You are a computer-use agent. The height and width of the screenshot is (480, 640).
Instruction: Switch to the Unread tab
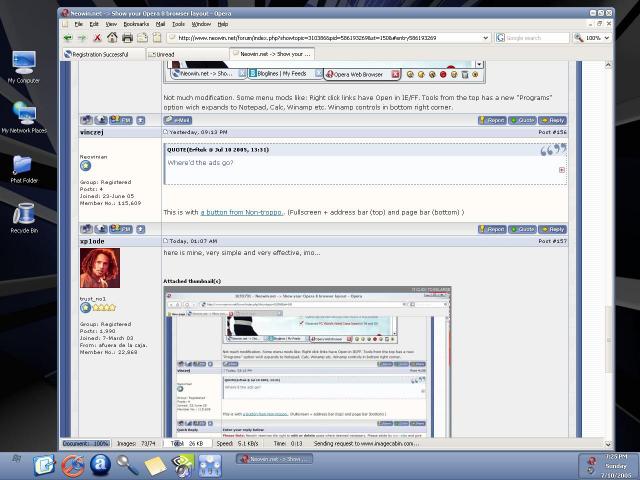coord(187,54)
